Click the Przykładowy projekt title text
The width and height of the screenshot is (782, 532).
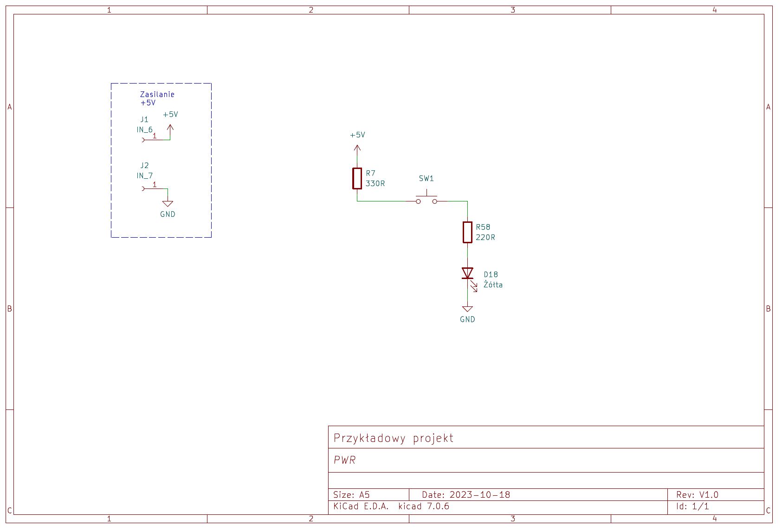click(393, 438)
